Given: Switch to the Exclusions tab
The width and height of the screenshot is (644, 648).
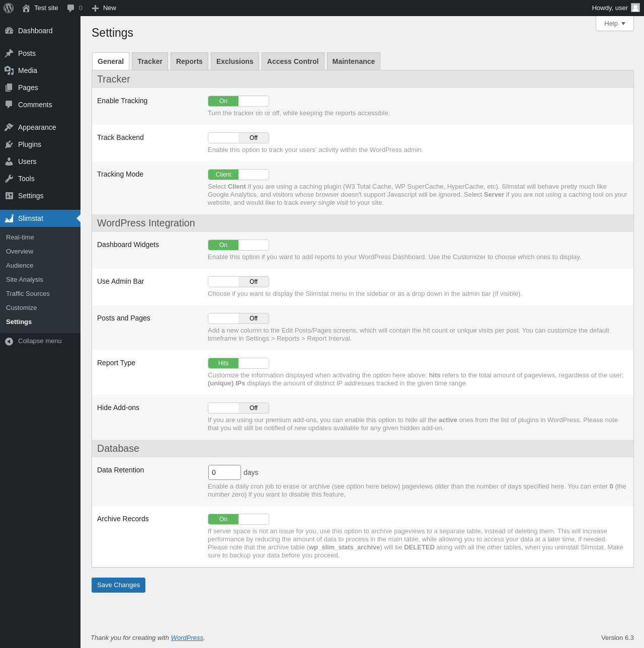Looking at the screenshot, I should pyautogui.click(x=234, y=61).
